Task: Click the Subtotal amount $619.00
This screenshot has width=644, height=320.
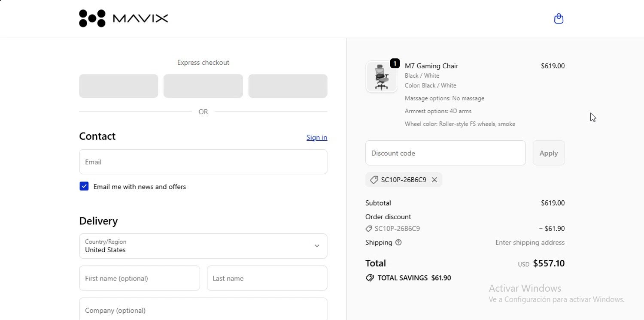Action: [553, 203]
